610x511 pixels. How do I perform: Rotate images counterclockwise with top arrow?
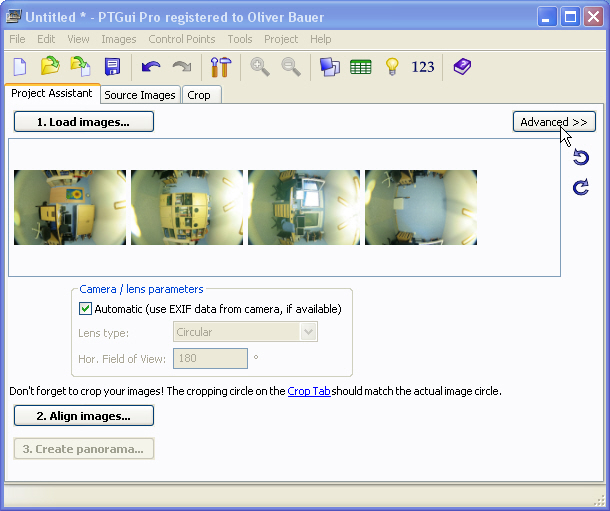tap(581, 158)
